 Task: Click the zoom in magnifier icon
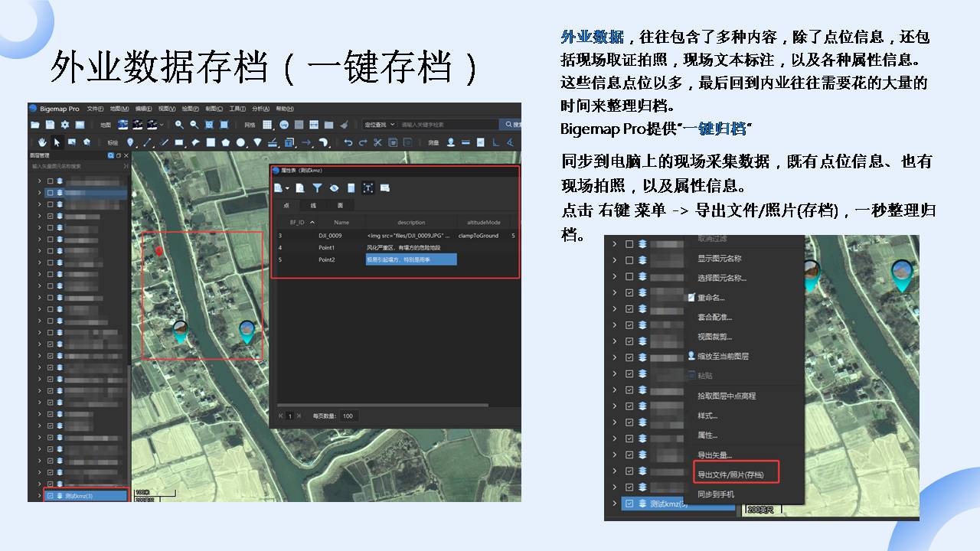point(179,124)
